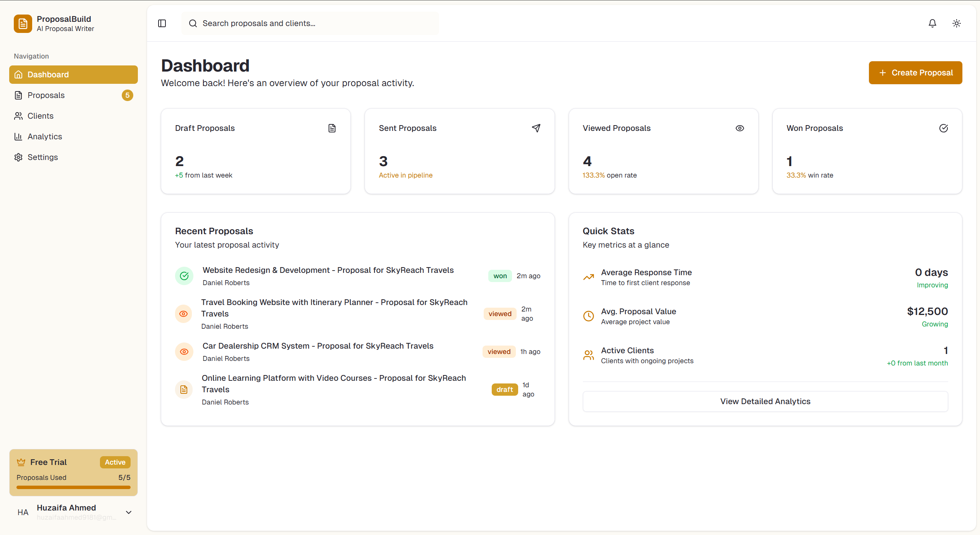This screenshot has height=535, width=980.
Task: Open notifications via the bell icon
Action: coord(932,23)
